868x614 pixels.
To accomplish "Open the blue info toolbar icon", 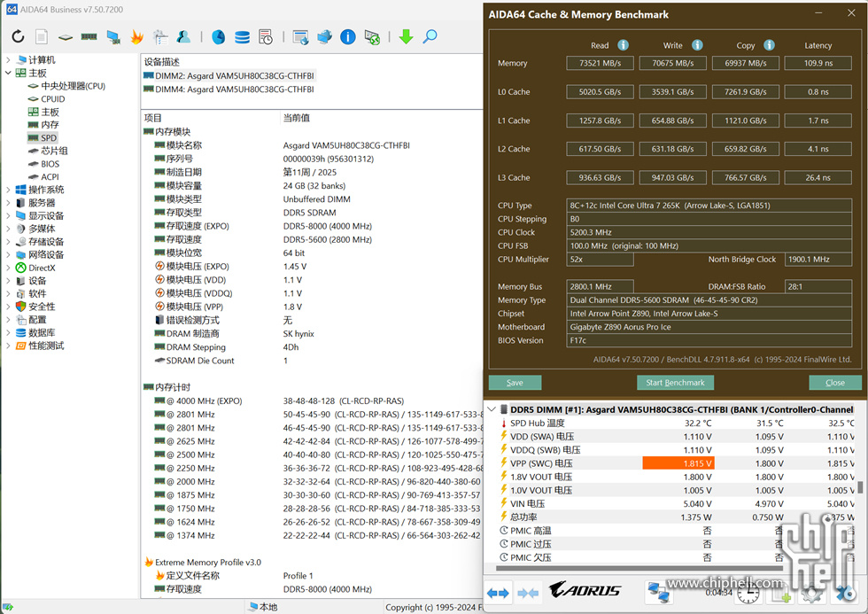I will tap(347, 37).
